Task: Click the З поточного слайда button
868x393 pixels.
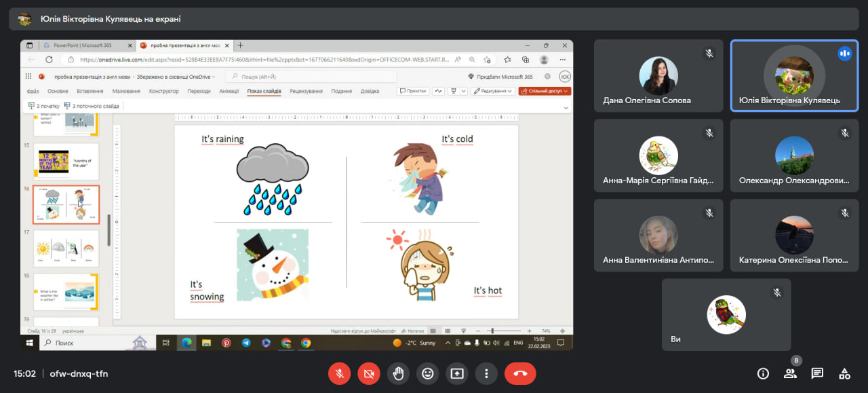Action: pyautogui.click(x=92, y=106)
